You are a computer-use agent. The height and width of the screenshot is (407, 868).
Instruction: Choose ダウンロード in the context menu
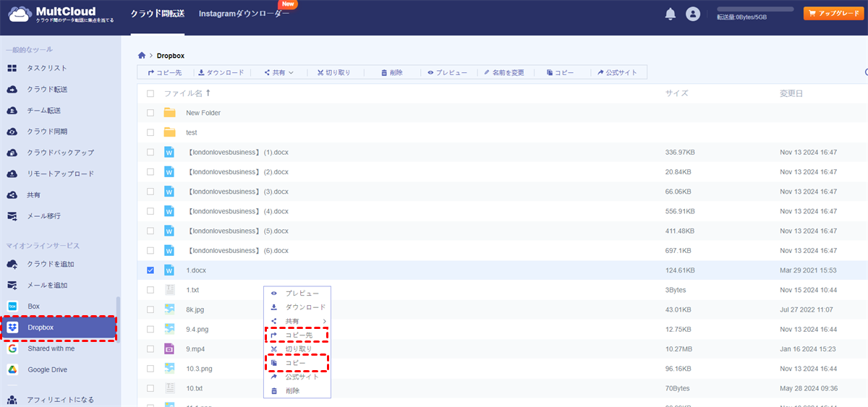click(297, 307)
